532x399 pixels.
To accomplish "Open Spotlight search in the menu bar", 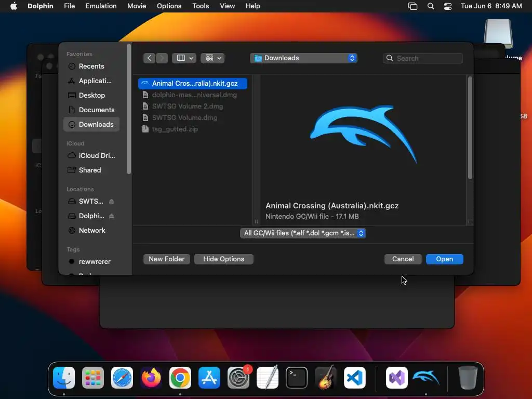I will 431,6.
